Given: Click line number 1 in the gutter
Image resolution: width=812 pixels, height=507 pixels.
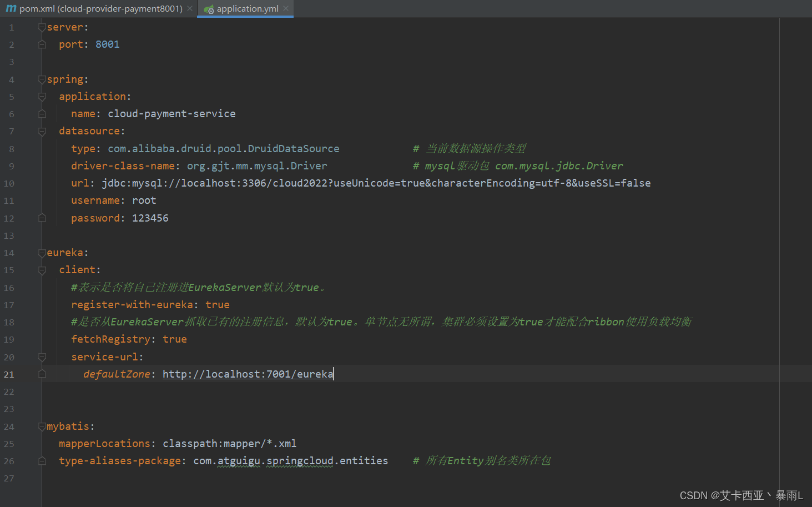Looking at the screenshot, I should tap(11, 27).
